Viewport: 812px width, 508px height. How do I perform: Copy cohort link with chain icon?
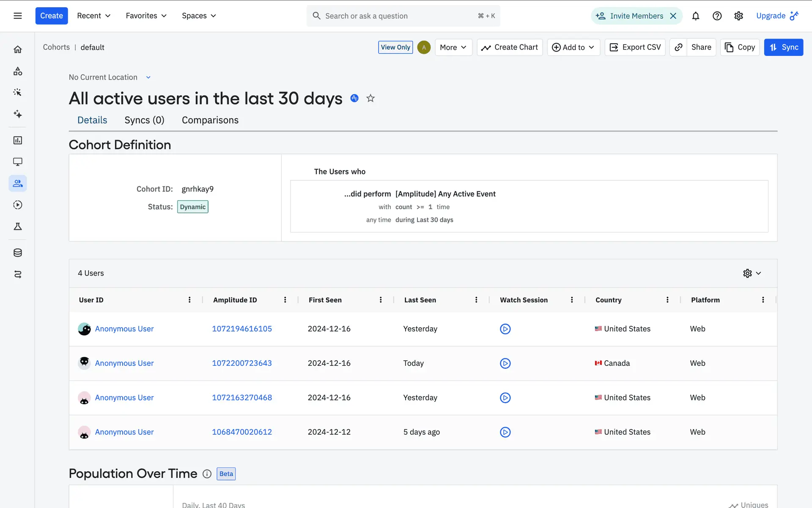(x=678, y=47)
